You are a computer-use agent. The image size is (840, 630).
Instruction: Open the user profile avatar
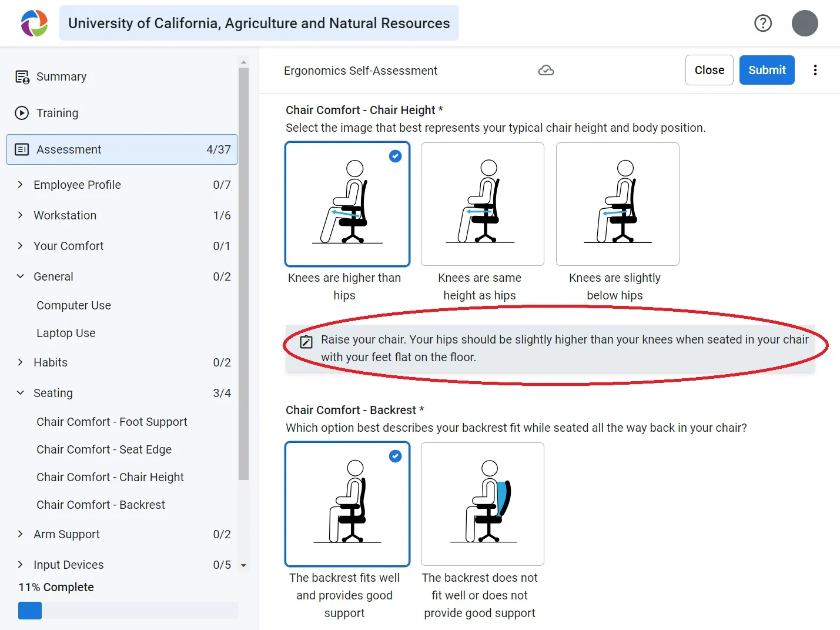click(x=804, y=23)
